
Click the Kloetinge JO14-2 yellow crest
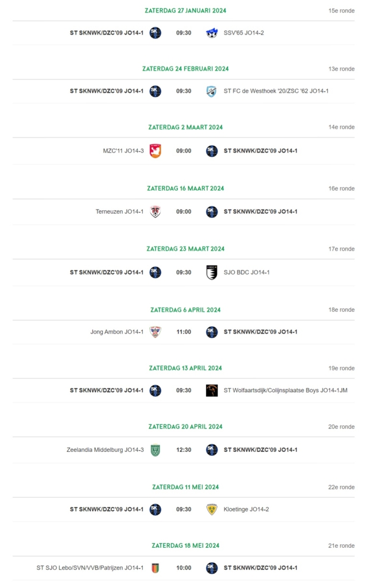tap(212, 509)
